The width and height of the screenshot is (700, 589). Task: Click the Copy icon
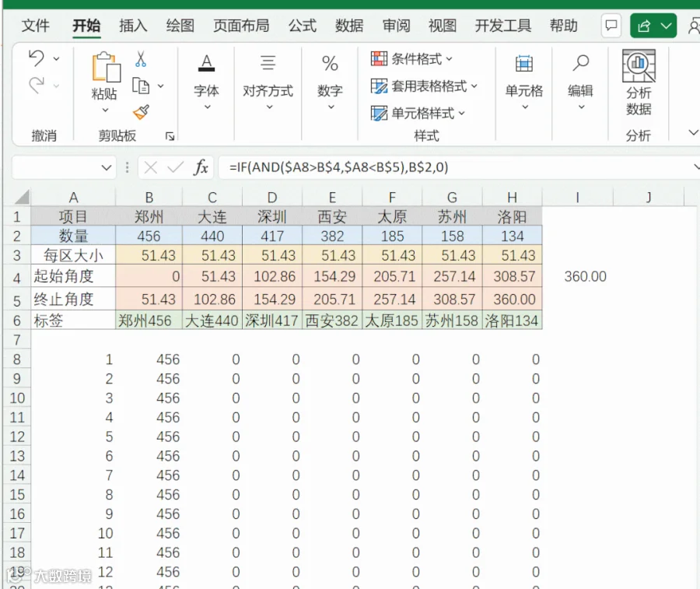[x=141, y=86]
